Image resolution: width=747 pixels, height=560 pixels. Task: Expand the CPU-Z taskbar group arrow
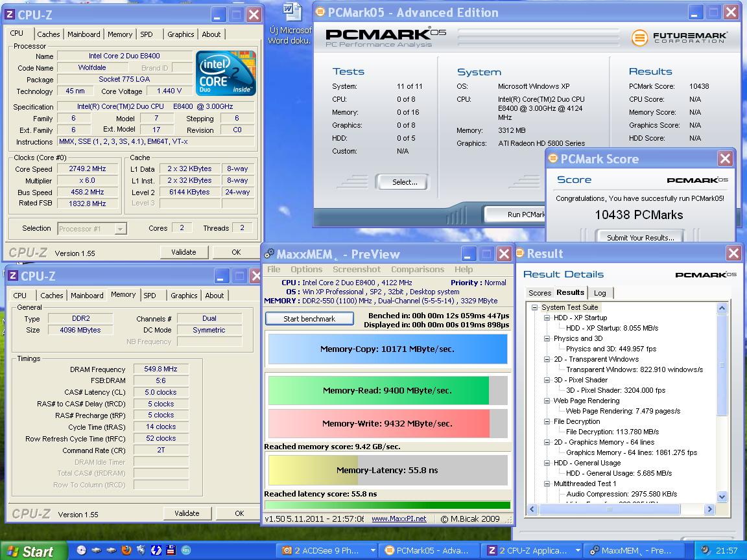[577, 550]
